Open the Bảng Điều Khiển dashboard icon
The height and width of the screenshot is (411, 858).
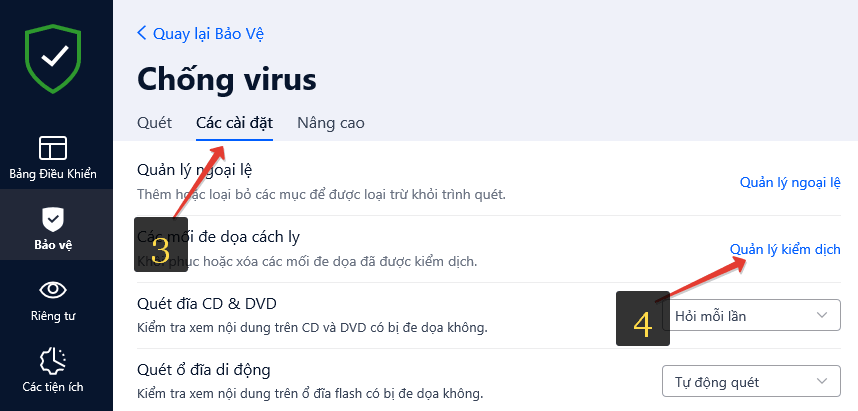[53, 148]
